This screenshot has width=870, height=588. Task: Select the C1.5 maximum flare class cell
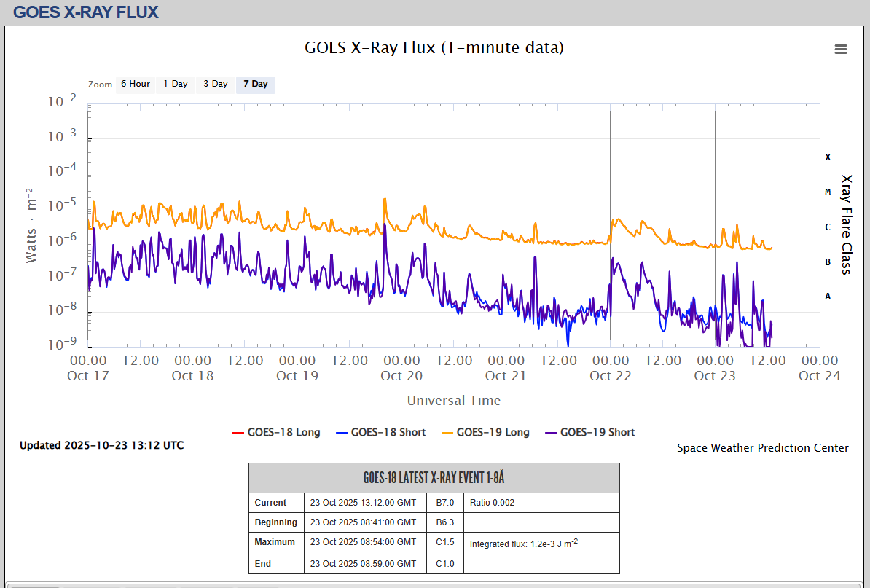[x=444, y=542]
